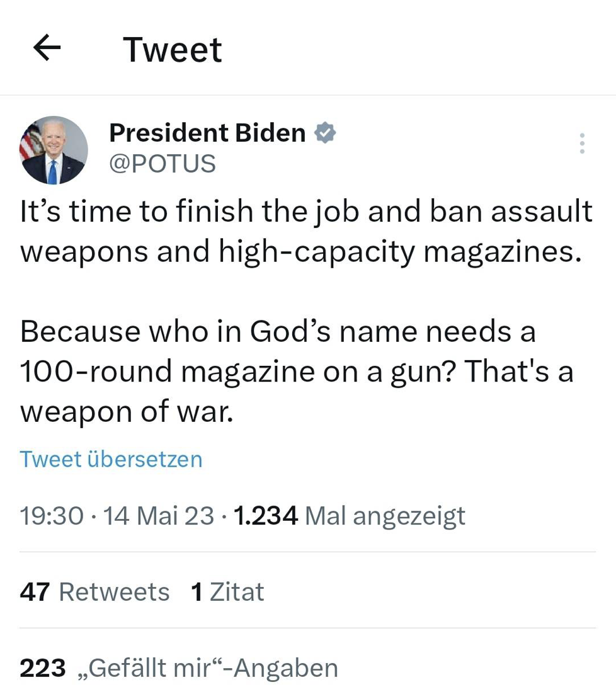The image size is (616, 699).
Task: View the "1 Zitat" quote tweets
Action: pos(227,592)
